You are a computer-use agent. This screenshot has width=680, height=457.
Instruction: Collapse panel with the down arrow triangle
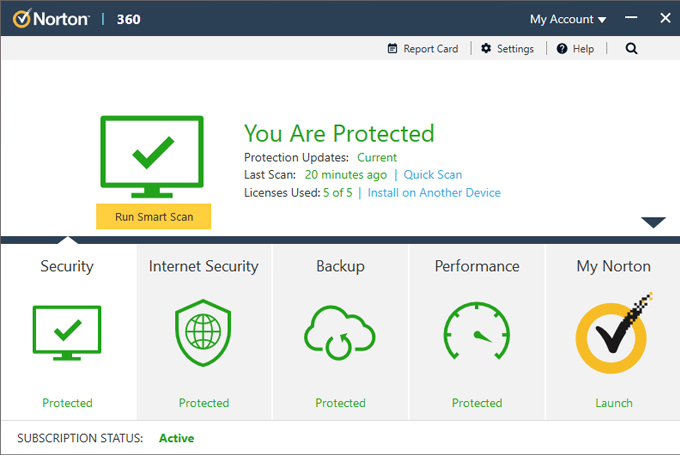(x=653, y=222)
